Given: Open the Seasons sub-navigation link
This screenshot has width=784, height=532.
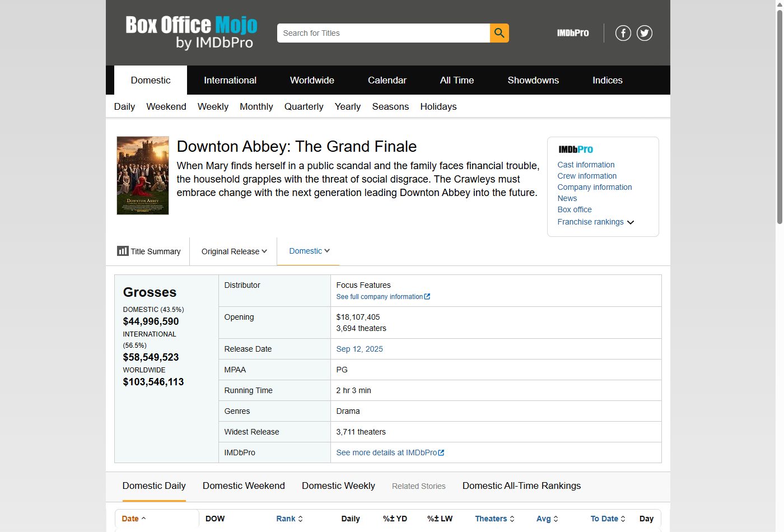Looking at the screenshot, I should point(390,106).
